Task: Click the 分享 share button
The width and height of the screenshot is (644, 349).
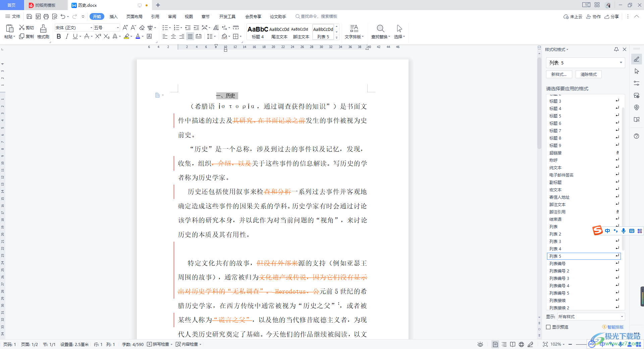Action: click(x=612, y=16)
